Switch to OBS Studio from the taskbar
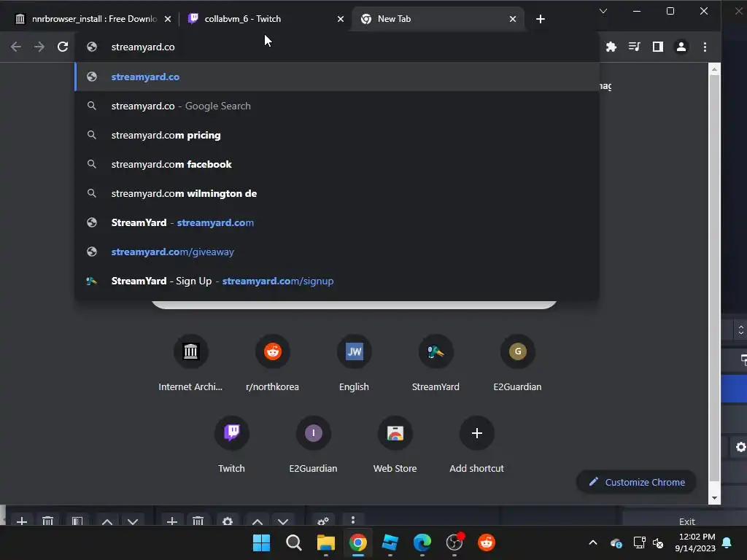 point(454,542)
